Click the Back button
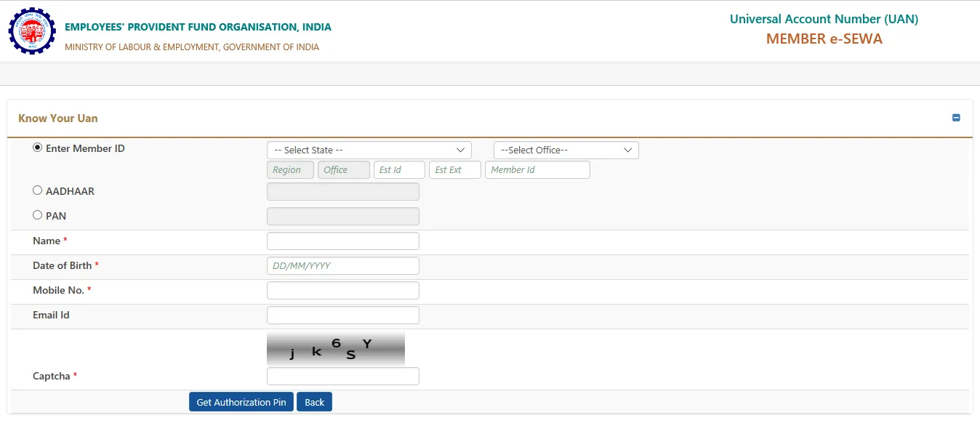The width and height of the screenshot is (980, 434). 314,402
